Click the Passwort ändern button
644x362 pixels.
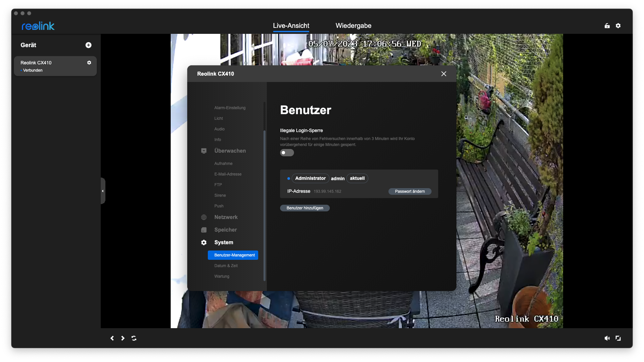pos(410,191)
